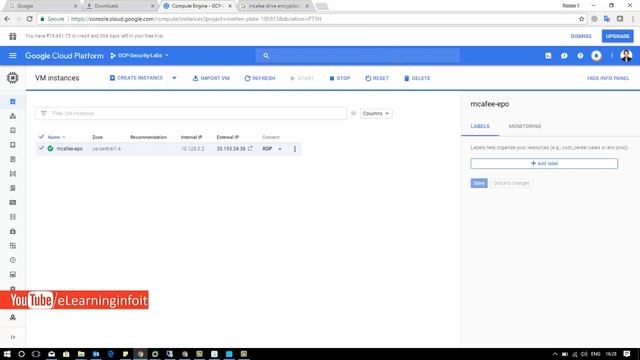640x360 pixels.
Task: Click the Compute Engine chip icon
Action: tap(13, 78)
